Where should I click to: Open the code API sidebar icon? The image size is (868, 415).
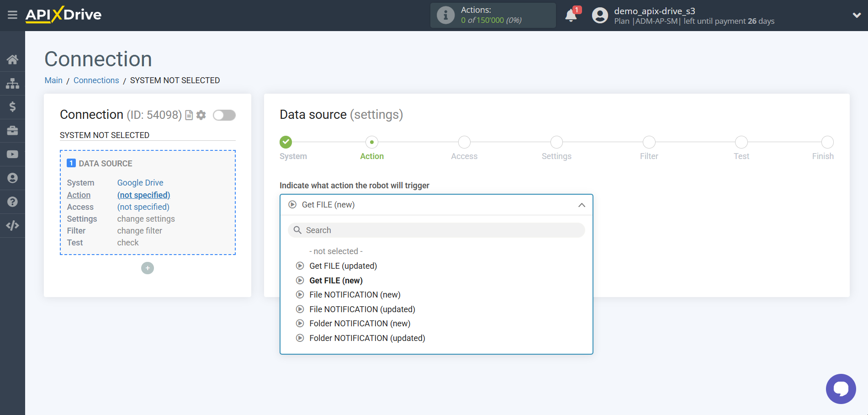[12, 225]
